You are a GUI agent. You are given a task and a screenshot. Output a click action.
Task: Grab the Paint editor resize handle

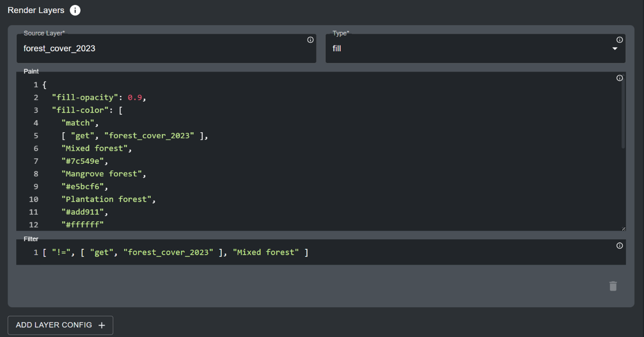623,229
